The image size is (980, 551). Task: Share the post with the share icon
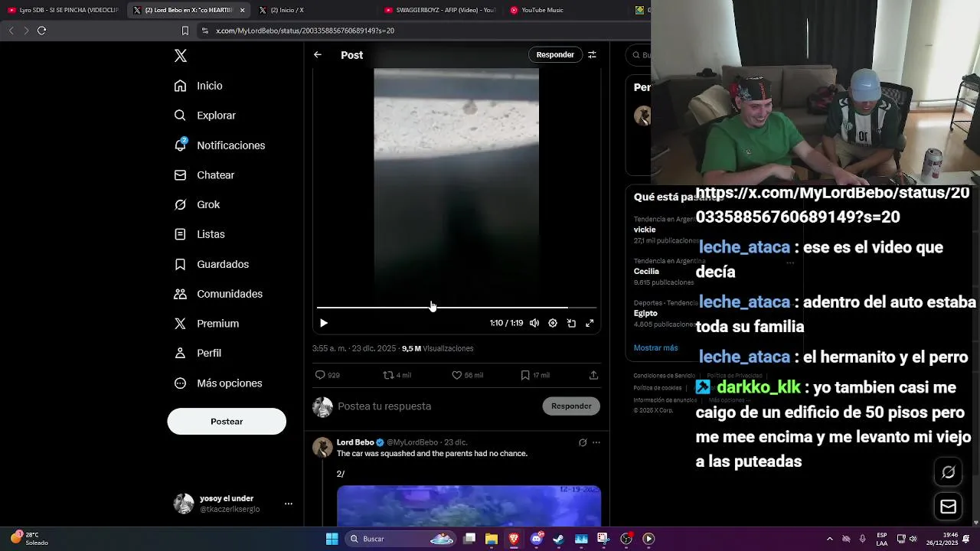593,375
